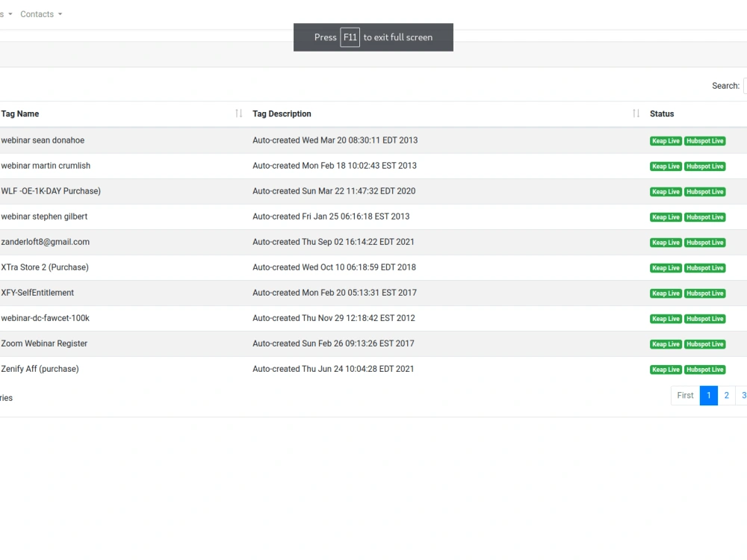Select the 'XFY-SelfEntitlement' tag name
Screen dimensions: 747x560
point(37,293)
